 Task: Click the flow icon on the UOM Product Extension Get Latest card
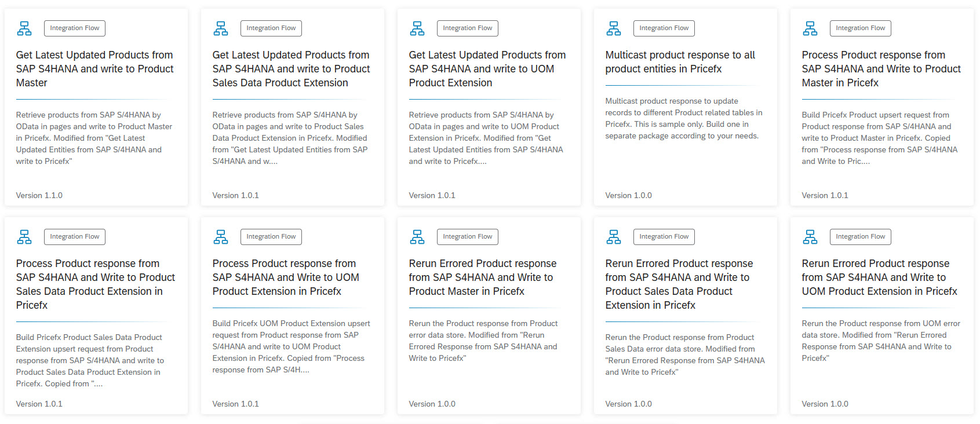tap(417, 28)
